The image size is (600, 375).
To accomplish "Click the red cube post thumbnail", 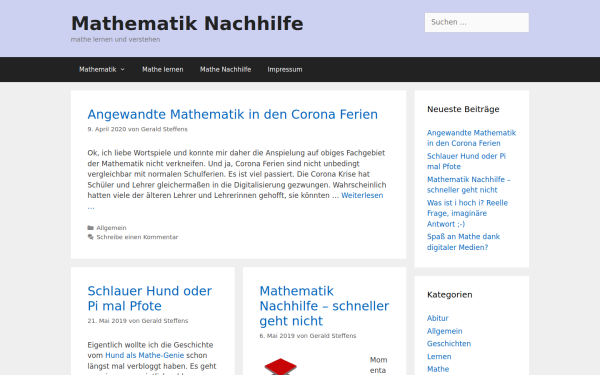I will [x=280, y=366].
